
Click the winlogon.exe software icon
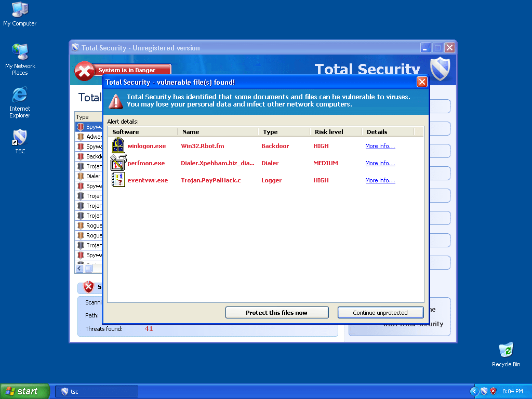coord(118,145)
